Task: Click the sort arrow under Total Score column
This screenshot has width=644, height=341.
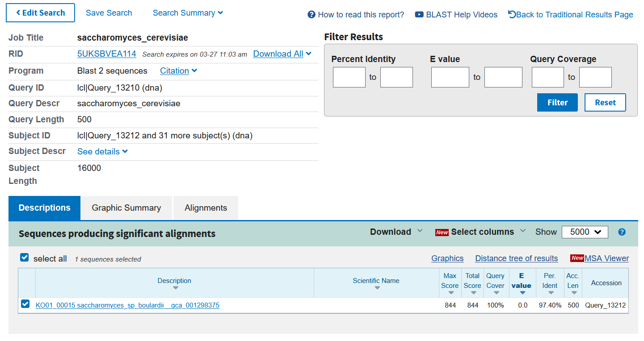Action: pos(473,293)
